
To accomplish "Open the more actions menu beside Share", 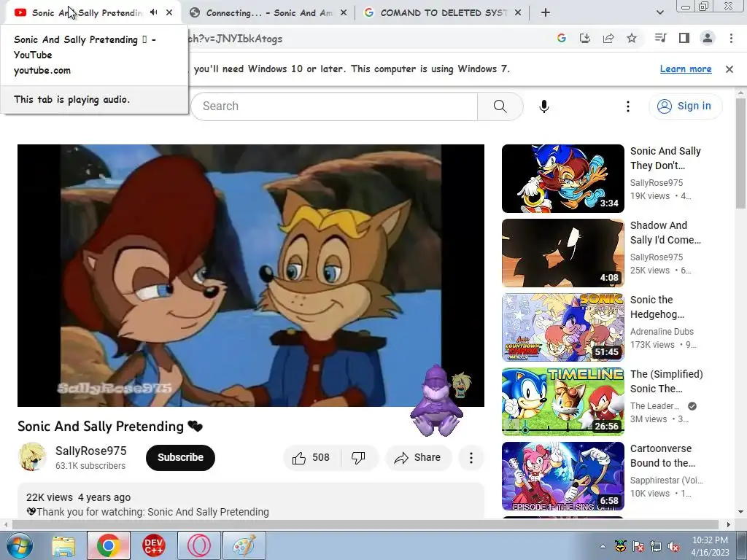I will coord(471,458).
